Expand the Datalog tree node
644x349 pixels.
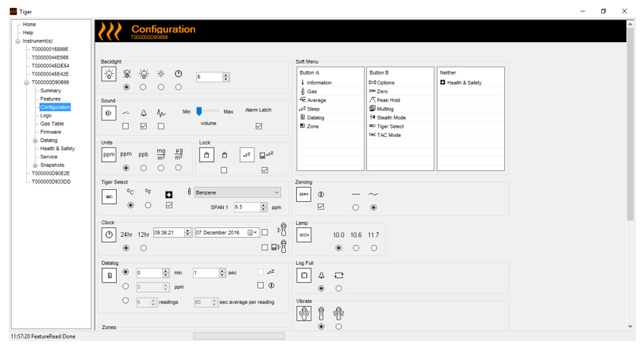[35, 141]
